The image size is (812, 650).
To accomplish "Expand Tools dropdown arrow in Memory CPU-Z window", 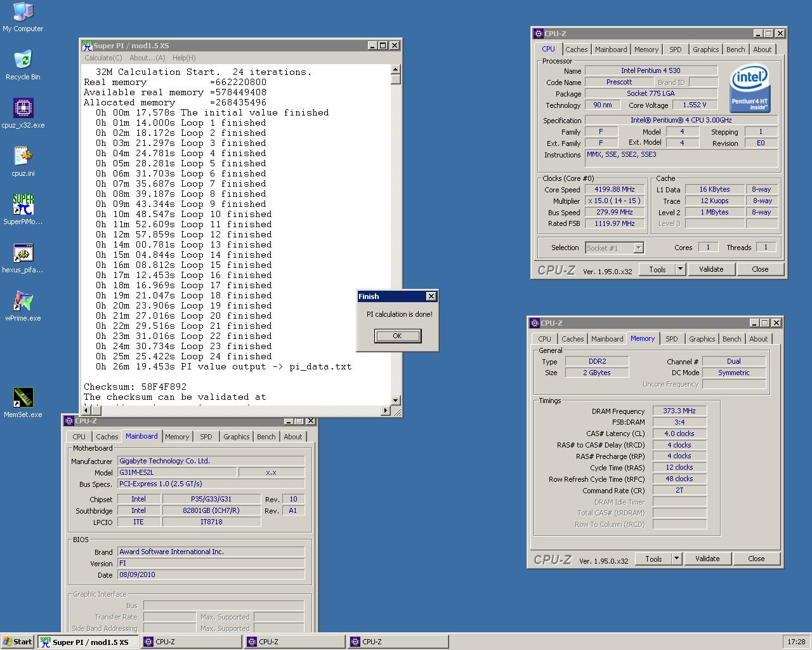I will click(x=676, y=559).
